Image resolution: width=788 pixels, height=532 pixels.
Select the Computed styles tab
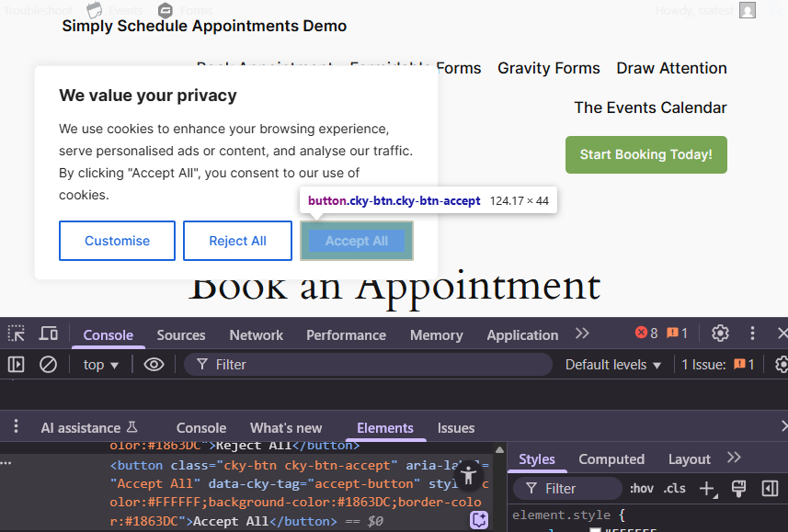pos(611,459)
